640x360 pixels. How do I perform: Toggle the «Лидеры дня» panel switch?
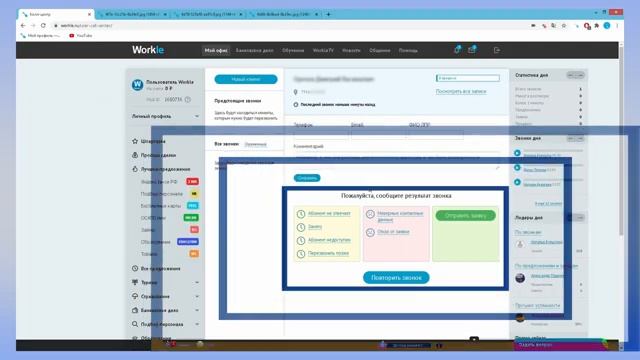coord(576,218)
